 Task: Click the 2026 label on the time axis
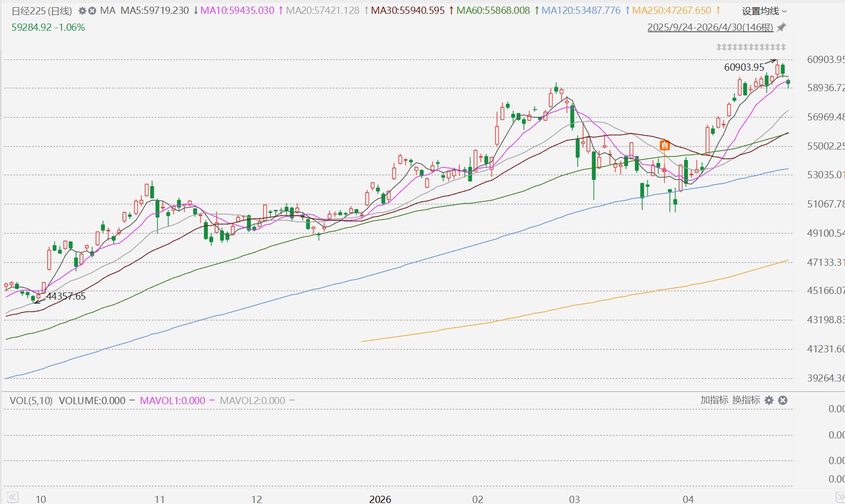(x=380, y=499)
